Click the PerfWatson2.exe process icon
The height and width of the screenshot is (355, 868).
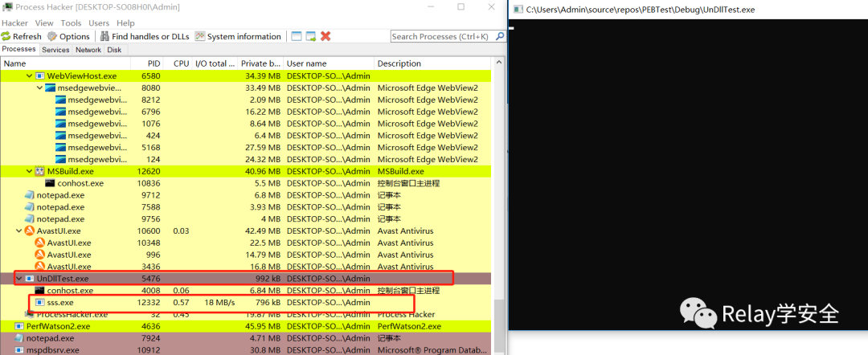click(19, 327)
